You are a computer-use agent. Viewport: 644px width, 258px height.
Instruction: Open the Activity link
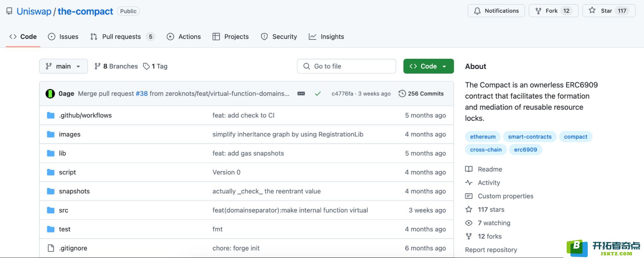[483, 183]
